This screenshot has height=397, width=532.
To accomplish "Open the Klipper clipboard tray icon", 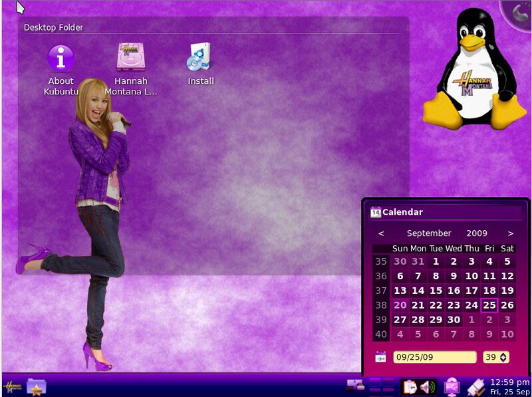I will tap(410, 387).
